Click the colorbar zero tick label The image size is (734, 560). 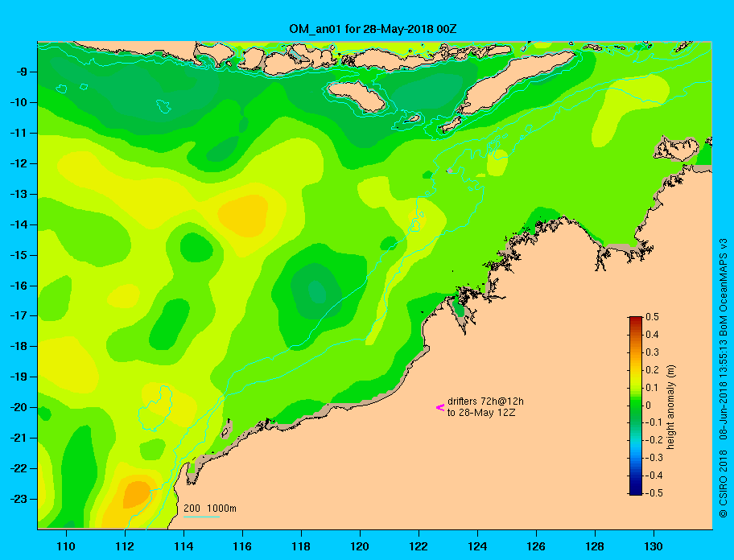[649, 406]
